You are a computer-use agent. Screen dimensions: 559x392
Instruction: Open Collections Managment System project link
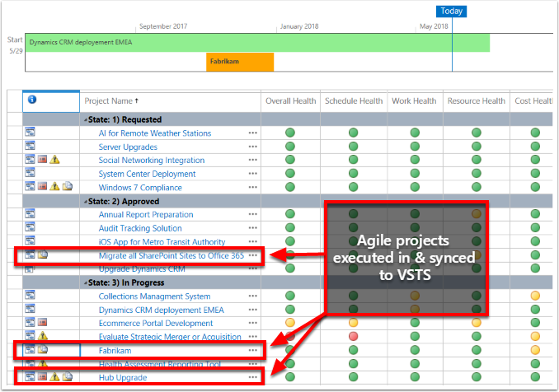[154, 296]
